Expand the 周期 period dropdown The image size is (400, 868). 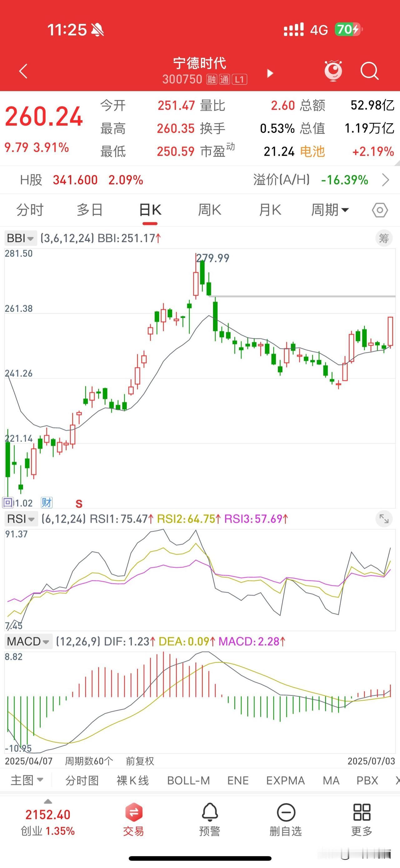(x=330, y=210)
